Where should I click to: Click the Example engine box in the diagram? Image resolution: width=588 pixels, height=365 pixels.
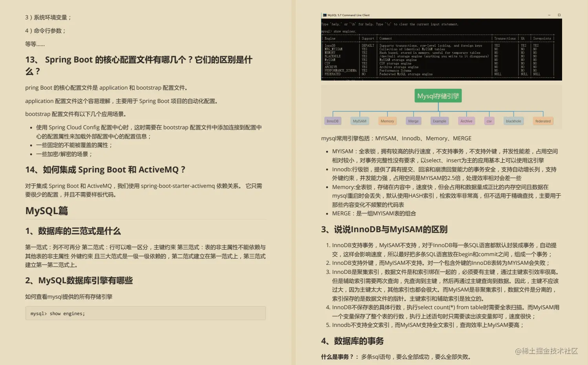pyautogui.click(x=439, y=121)
